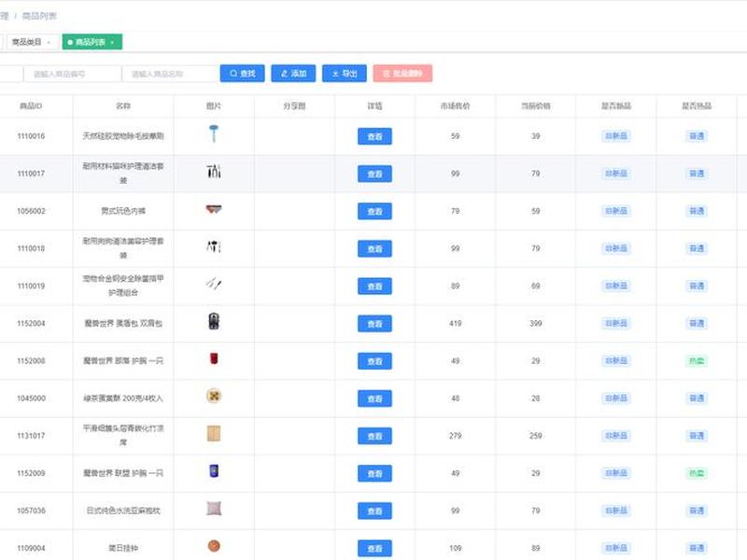Click name 魔兽世界 美居包 双肩包
Viewport: 747px width, 560px height.
pyautogui.click(x=123, y=323)
